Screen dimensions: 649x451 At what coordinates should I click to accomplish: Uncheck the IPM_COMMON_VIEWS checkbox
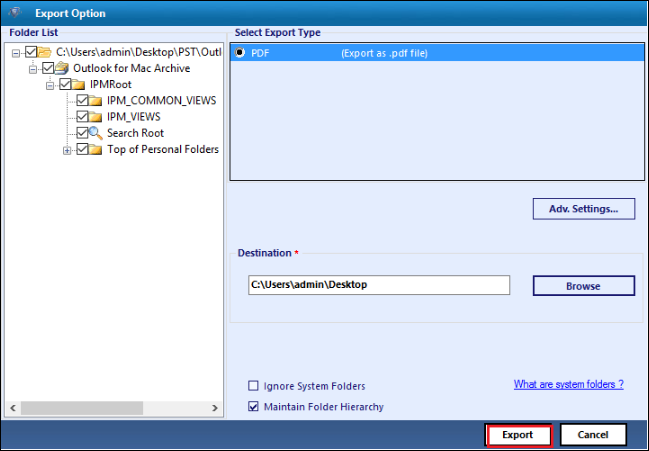pyautogui.click(x=82, y=100)
